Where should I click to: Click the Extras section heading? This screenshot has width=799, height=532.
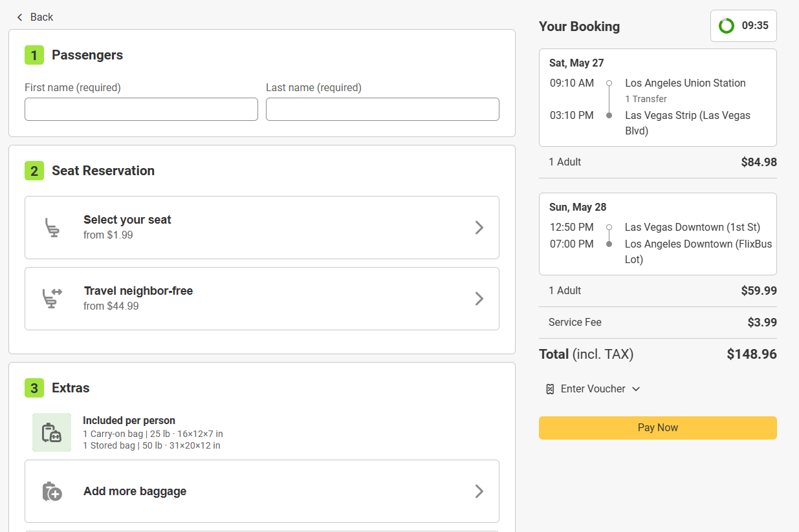point(71,388)
